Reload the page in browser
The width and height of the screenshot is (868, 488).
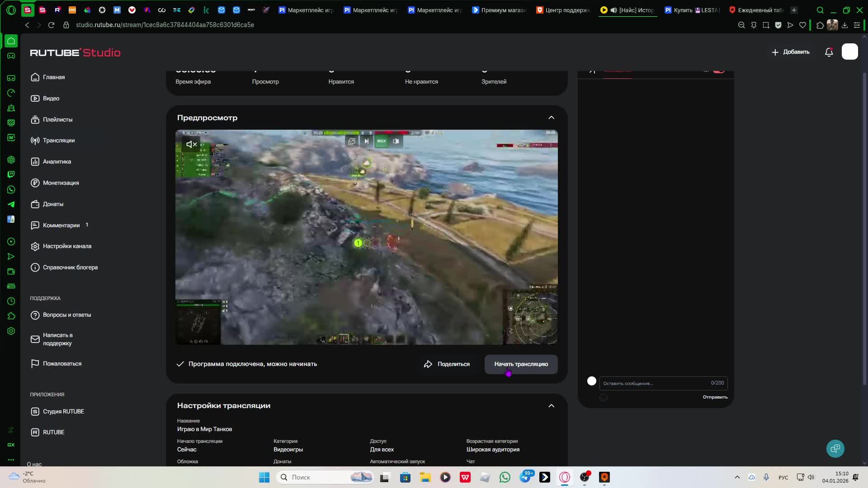52,25
